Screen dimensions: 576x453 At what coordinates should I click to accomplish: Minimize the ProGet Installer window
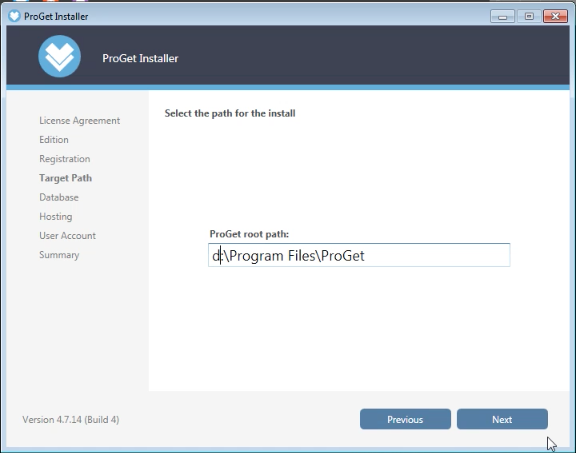(x=502, y=17)
